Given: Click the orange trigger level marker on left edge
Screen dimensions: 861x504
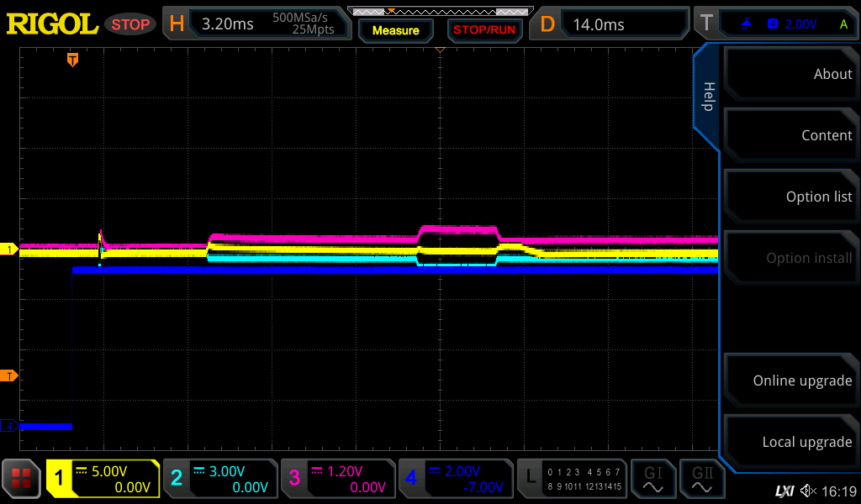Looking at the screenshot, I should [x=9, y=375].
